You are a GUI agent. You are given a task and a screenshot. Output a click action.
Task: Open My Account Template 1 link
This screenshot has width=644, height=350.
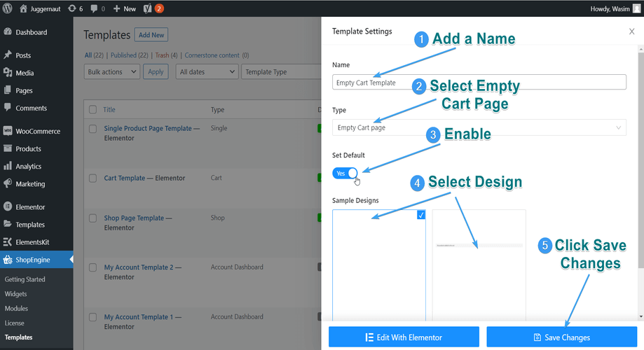[139, 317]
